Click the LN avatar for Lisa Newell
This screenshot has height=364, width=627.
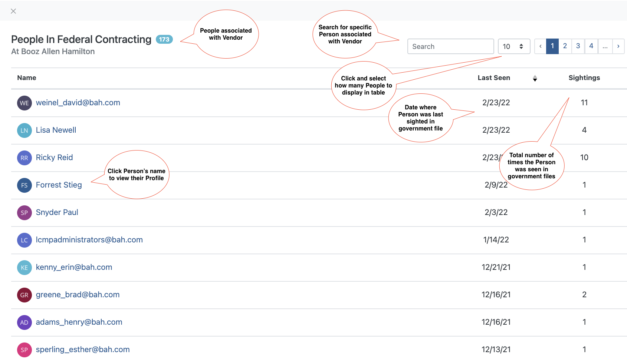click(x=24, y=130)
